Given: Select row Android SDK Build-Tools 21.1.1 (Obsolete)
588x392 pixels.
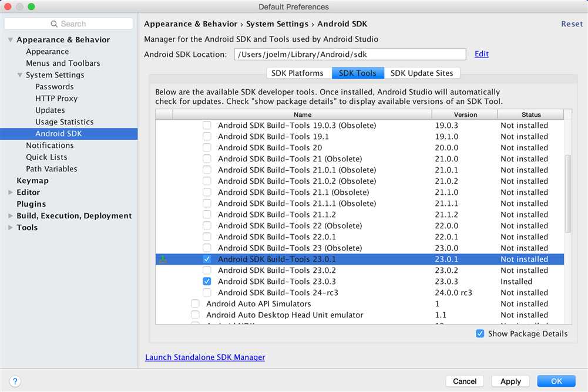Looking at the screenshot, I should coord(359,204).
